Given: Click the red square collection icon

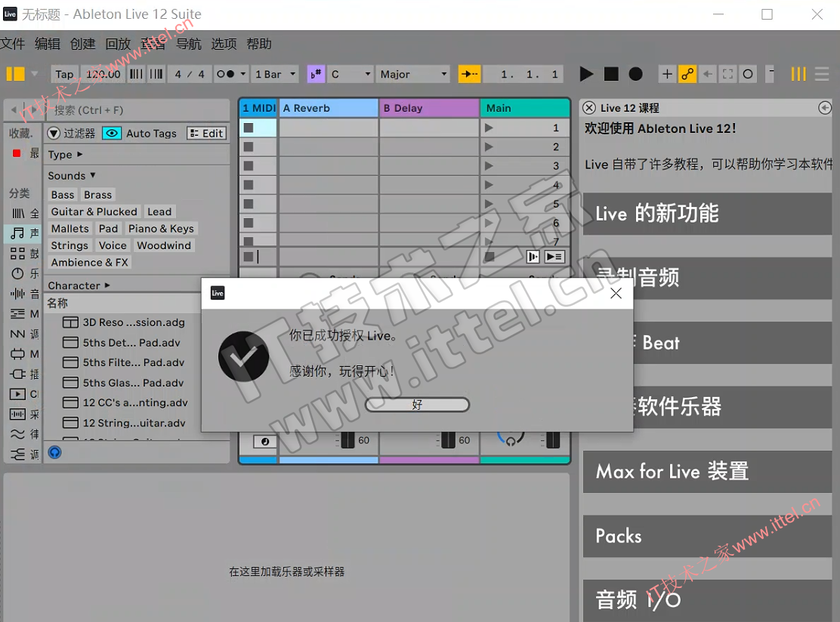Looking at the screenshot, I should coord(17,153).
